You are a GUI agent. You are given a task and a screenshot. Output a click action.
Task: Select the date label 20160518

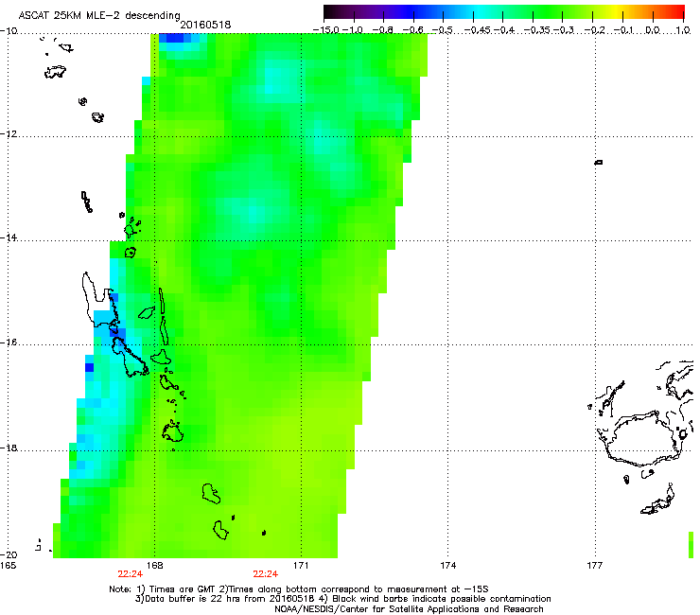point(205,25)
